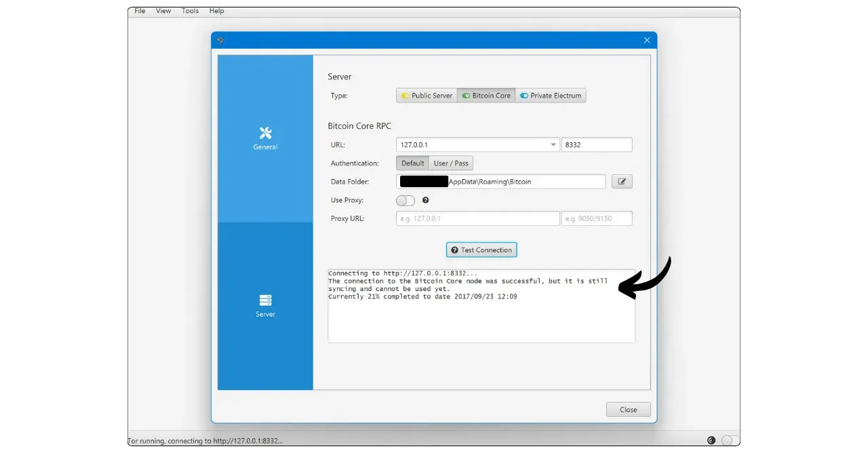Select User / Pass authentication

click(451, 163)
